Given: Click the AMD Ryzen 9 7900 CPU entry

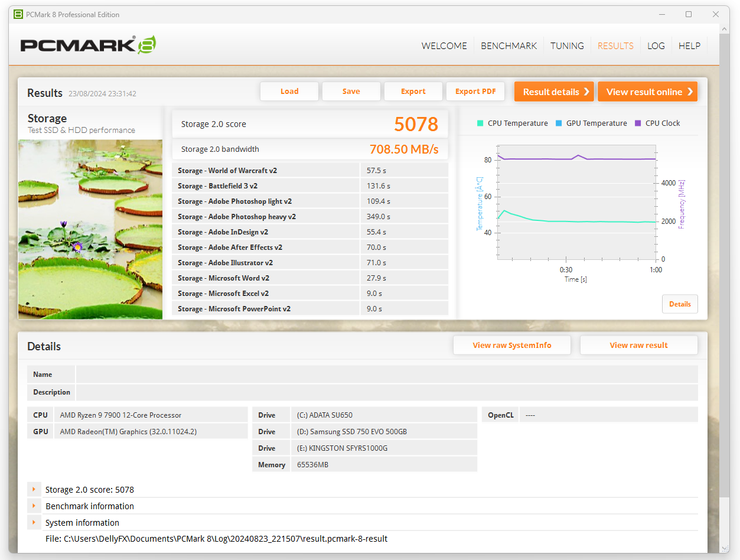Looking at the screenshot, I should click(151, 415).
